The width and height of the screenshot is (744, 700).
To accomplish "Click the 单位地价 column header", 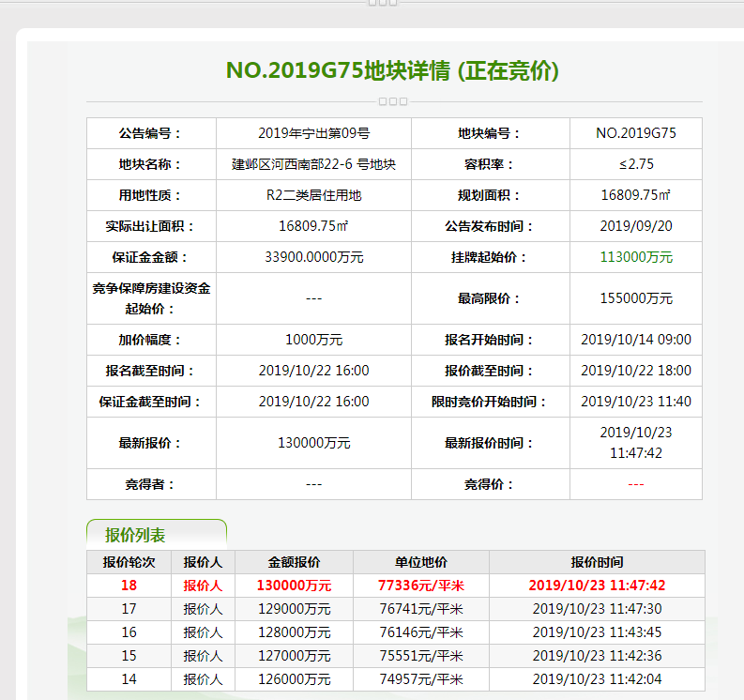I will pos(421,562).
